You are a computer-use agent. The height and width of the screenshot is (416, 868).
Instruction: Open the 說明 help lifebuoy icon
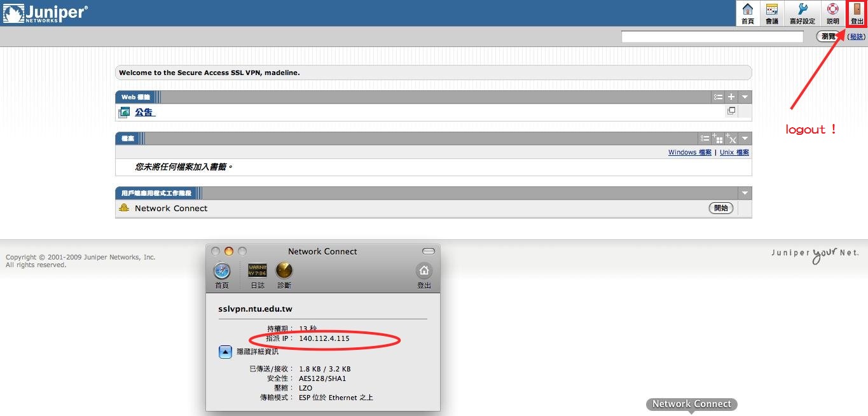pyautogui.click(x=833, y=13)
